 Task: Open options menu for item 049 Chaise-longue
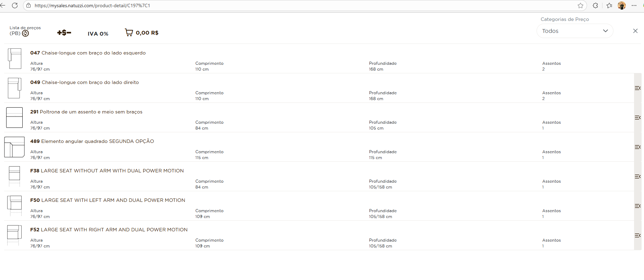tap(637, 88)
